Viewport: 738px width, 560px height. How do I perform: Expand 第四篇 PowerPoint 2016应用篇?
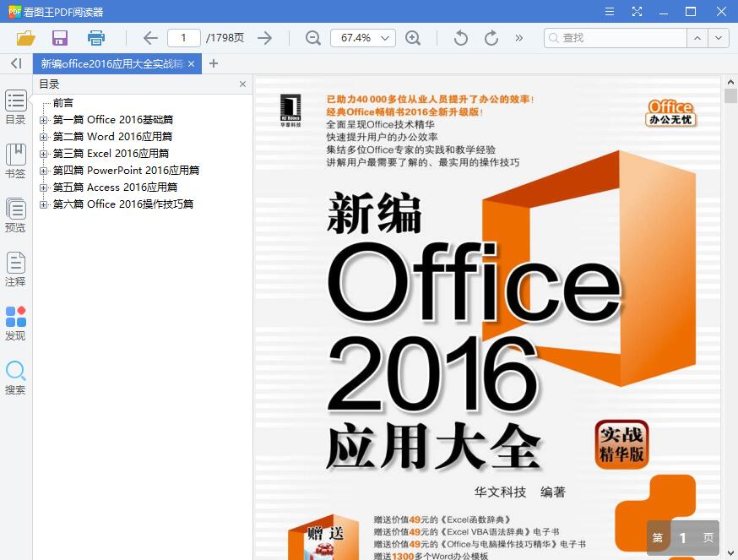coord(43,171)
